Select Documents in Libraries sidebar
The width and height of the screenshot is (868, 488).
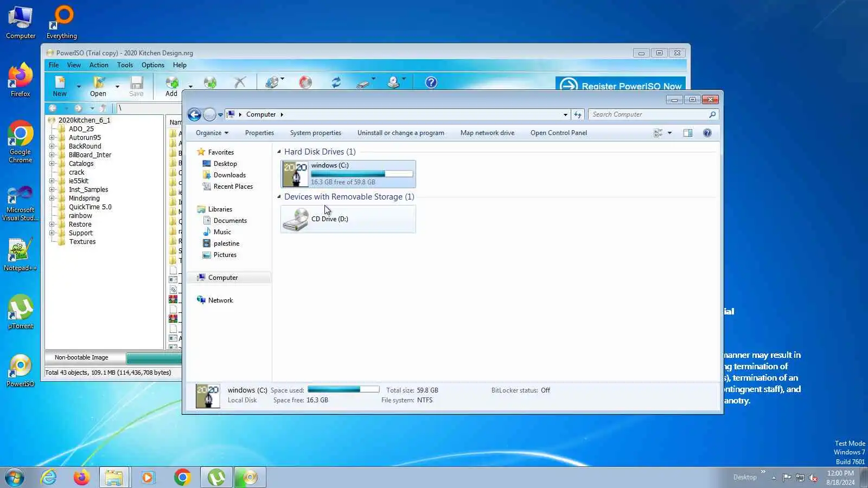[x=230, y=221]
